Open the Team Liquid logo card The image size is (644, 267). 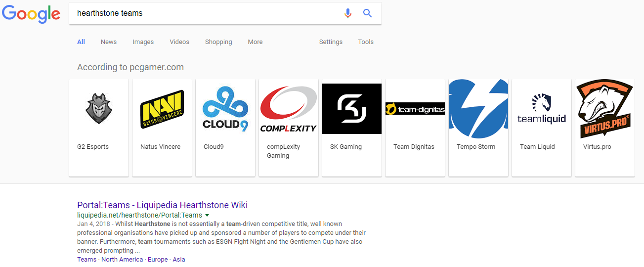pyautogui.click(x=542, y=109)
